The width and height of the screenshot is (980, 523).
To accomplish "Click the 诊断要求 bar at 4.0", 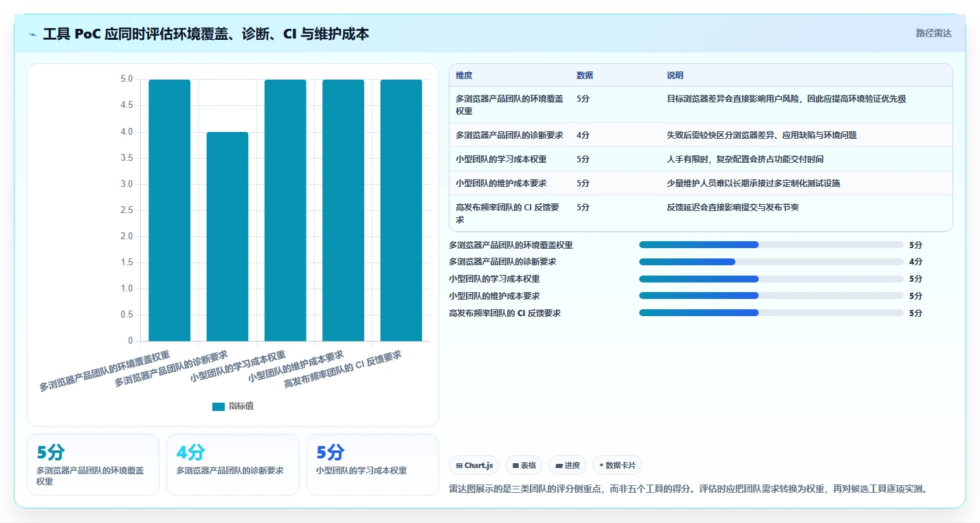I will (227, 236).
